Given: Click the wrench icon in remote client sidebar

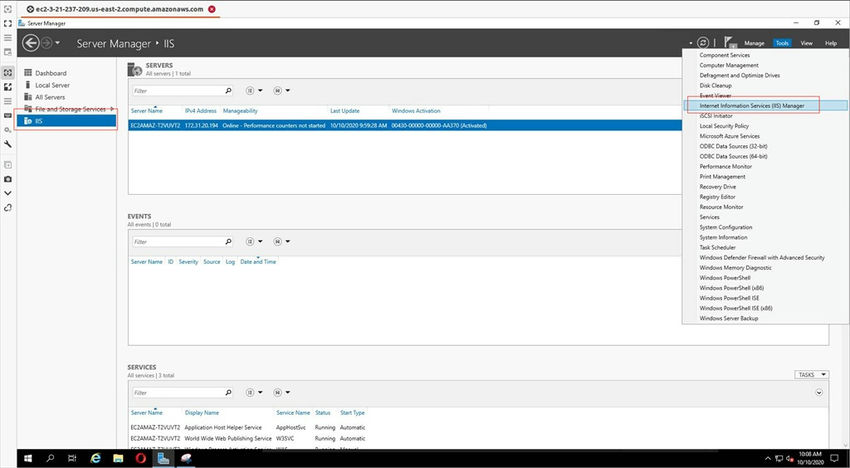Looking at the screenshot, I should click(8, 144).
